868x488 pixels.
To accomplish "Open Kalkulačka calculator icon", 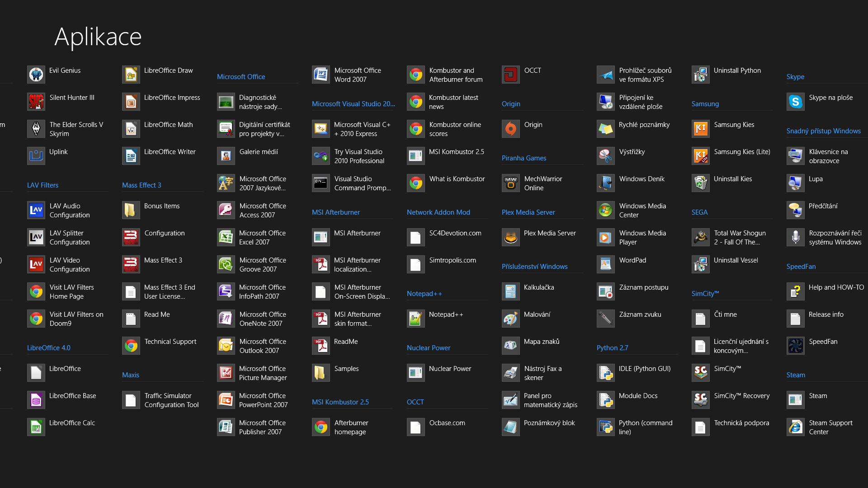I will [511, 291].
